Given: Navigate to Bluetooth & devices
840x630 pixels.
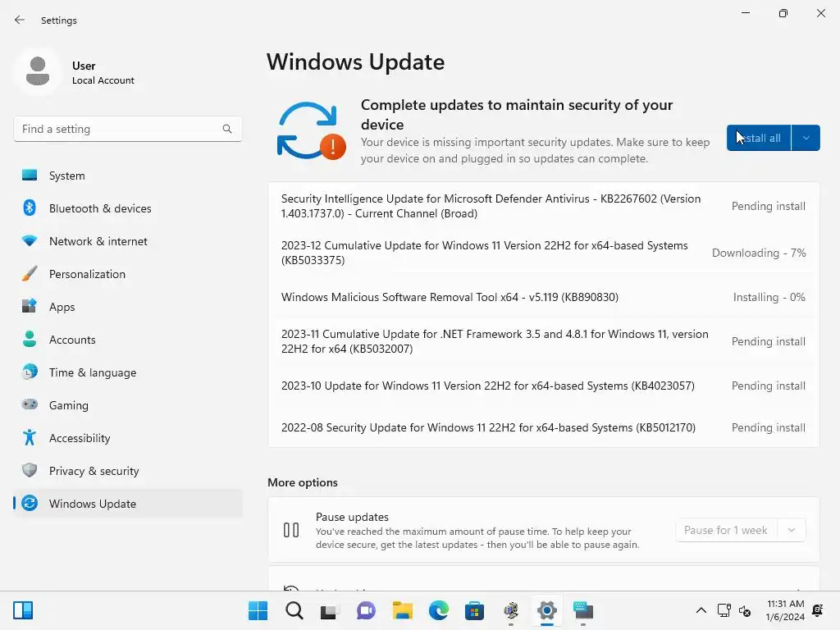Looking at the screenshot, I should (128, 208).
